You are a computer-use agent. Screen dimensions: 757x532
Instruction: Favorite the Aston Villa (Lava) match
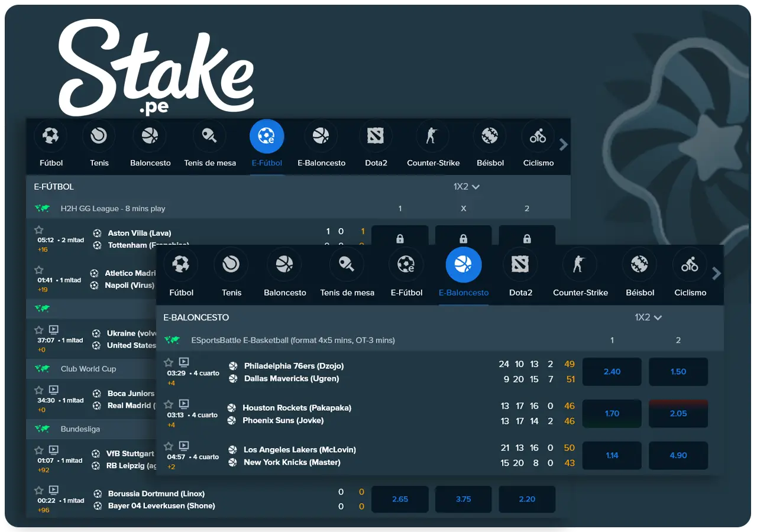click(39, 230)
